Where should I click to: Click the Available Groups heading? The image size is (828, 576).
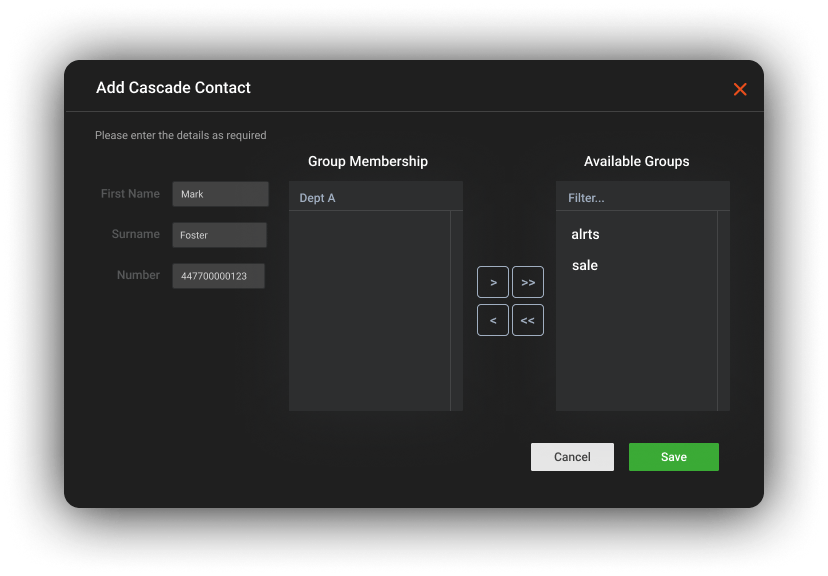click(636, 161)
